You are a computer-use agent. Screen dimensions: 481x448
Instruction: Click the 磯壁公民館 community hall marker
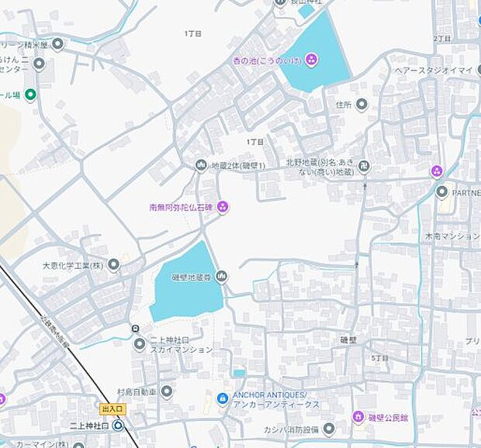tap(358, 417)
